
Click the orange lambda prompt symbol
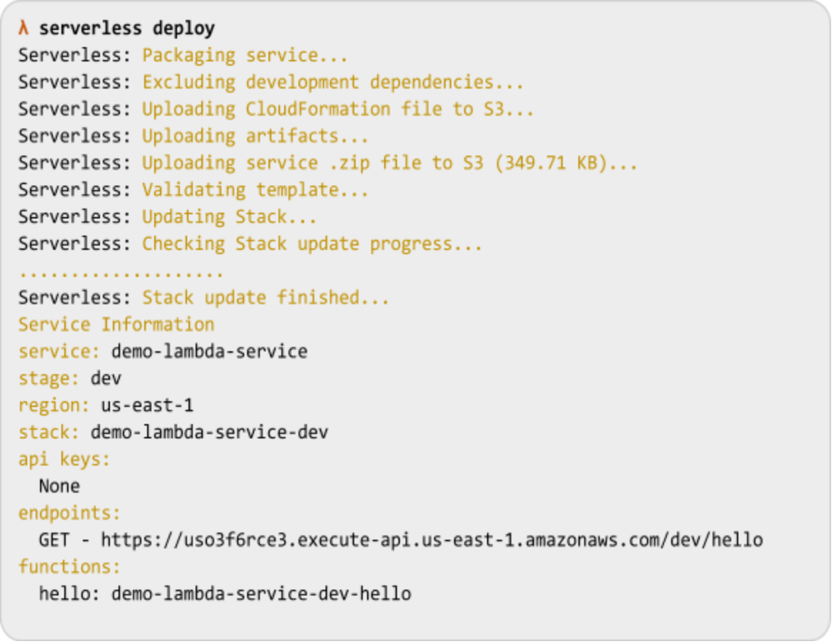pyautogui.click(x=23, y=28)
